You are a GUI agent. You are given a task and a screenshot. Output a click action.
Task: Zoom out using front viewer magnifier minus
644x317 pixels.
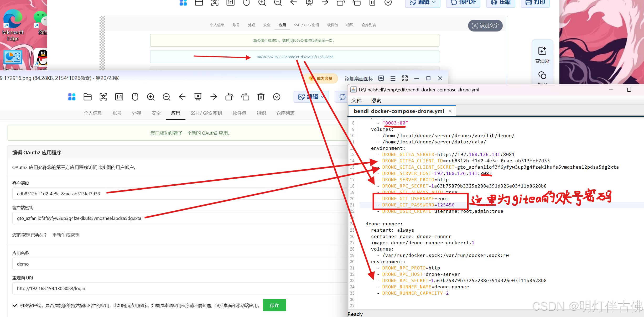point(167,97)
